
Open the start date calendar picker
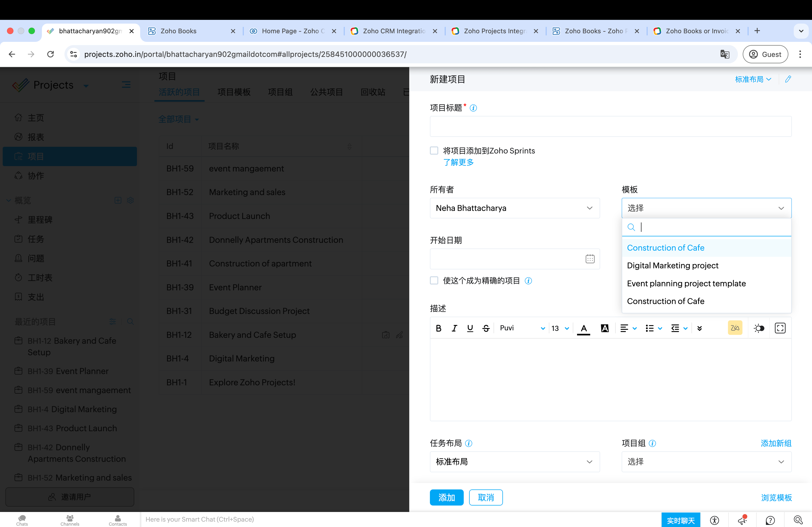point(590,259)
